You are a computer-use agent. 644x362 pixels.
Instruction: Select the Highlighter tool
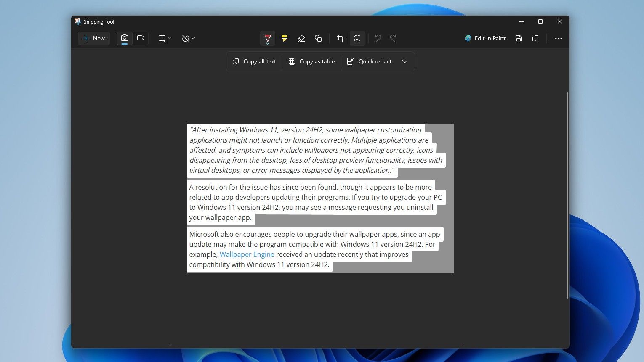pos(285,38)
